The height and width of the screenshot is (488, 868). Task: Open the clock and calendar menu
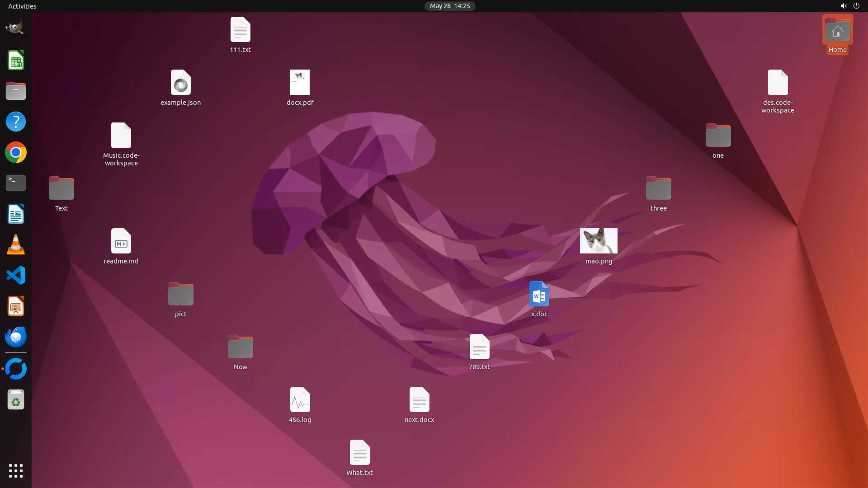click(449, 6)
